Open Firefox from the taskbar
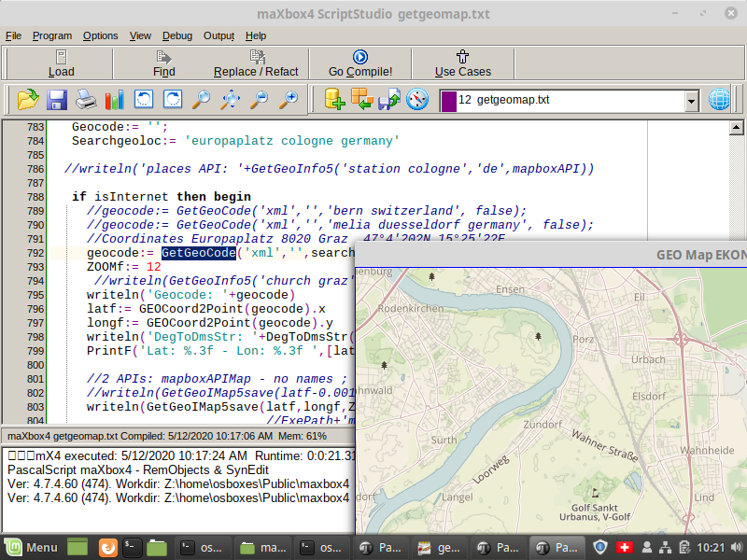747x560 pixels. click(107, 548)
